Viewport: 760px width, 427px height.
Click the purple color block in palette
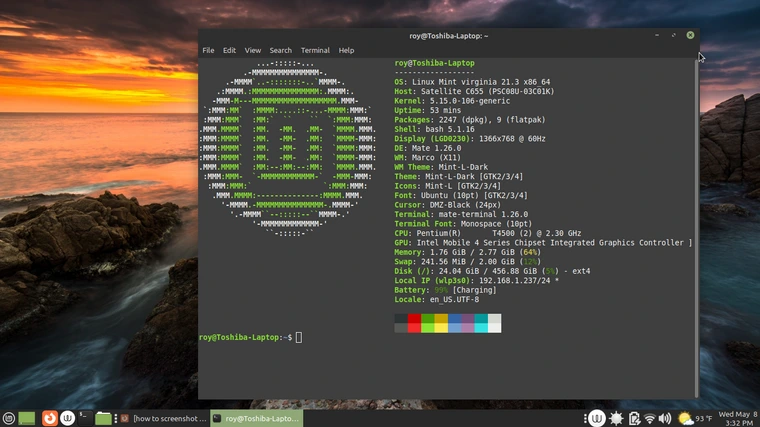(x=468, y=323)
